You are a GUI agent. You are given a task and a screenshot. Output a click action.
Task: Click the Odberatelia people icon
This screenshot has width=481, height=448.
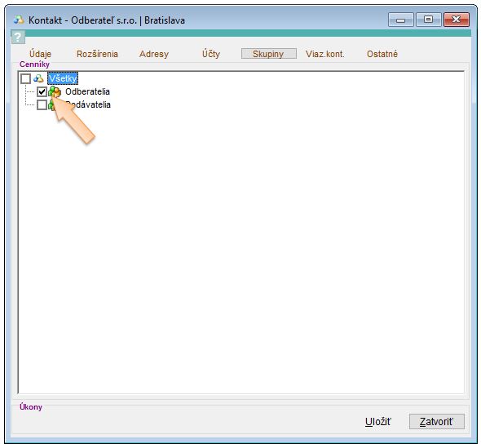(55, 91)
